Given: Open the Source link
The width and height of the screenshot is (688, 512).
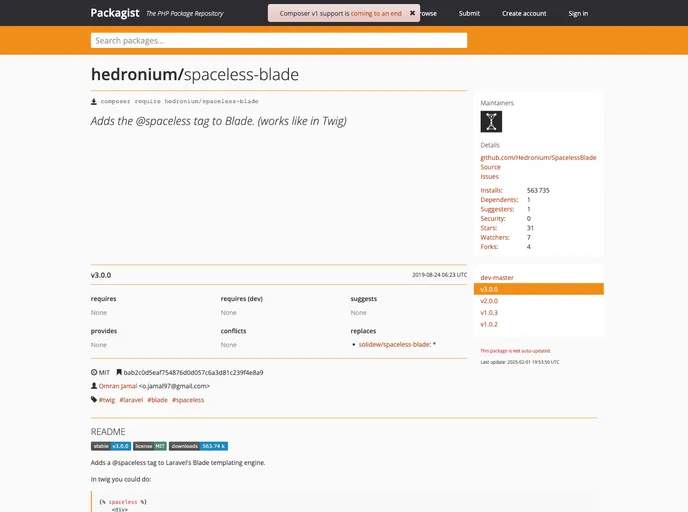Looking at the screenshot, I should [x=490, y=167].
